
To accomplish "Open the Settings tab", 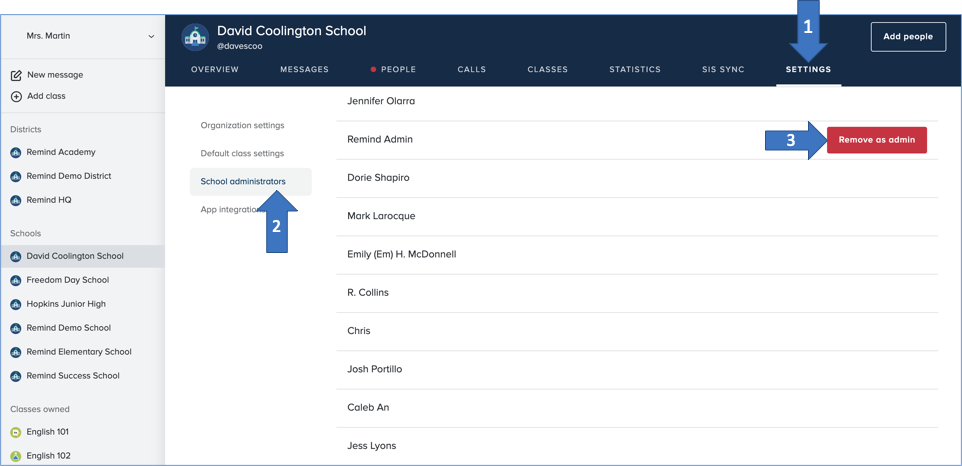I will point(808,70).
